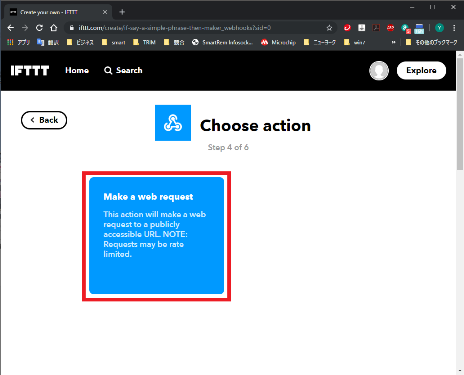
Task: Open the win7 bookmark folder
Action: pyautogui.click(x=354, y=42)
